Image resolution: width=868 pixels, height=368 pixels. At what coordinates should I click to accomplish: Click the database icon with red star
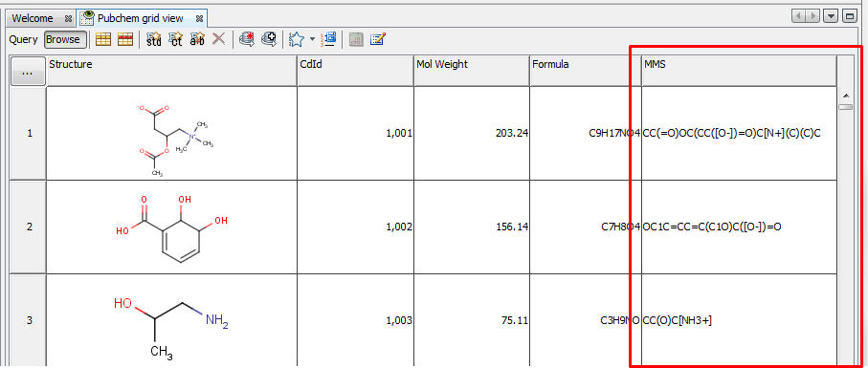pyautogui.click(x=247, y=38)
